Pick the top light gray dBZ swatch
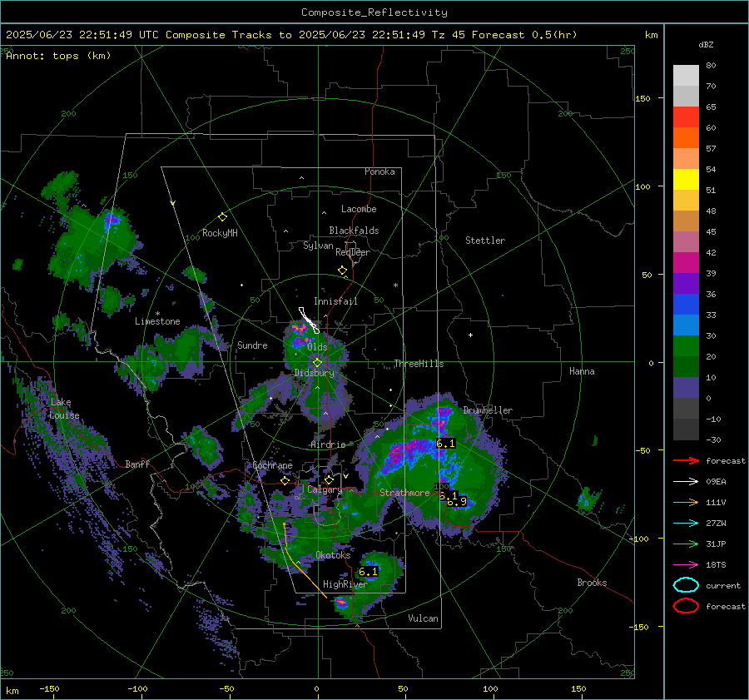Viewport: 749px width, 700px height. (x=686, y=75)
